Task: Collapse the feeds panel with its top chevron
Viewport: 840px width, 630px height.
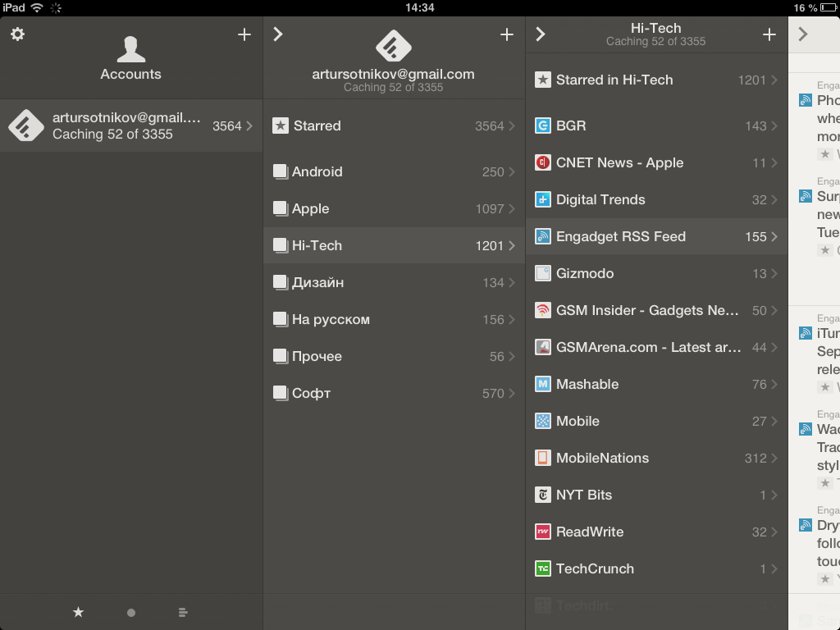Action: click(x=278, y=34)
